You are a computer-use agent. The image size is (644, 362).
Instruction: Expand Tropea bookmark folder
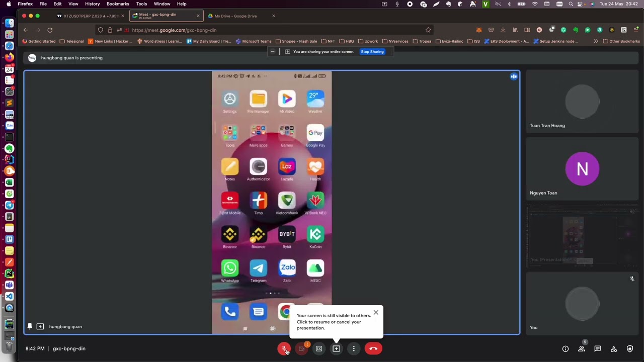[x=422, y=41]
